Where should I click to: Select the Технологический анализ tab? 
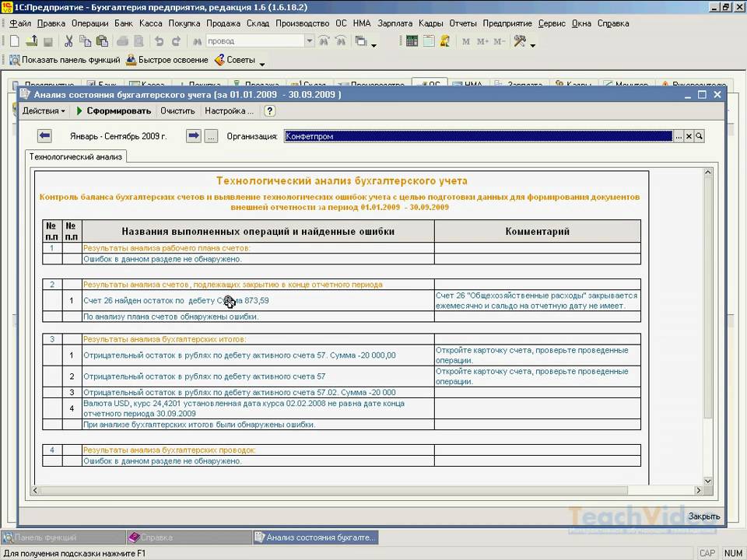coord(75,156)
